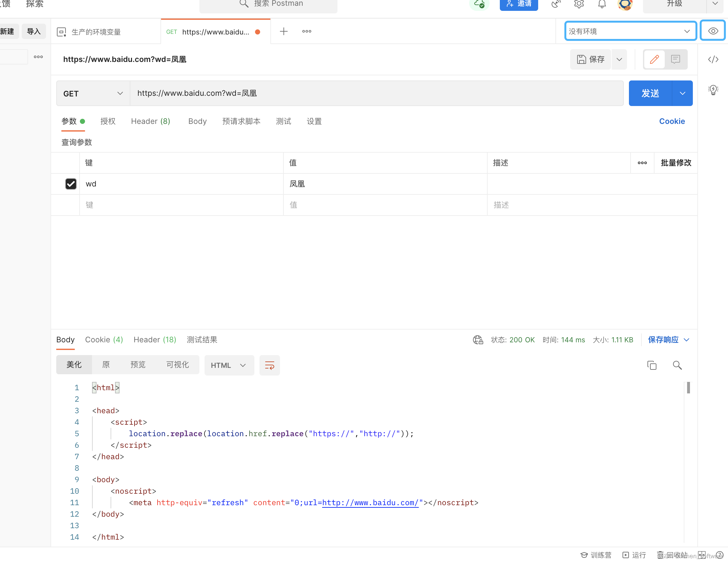Switch to the pencil edit mode icon

pos(654,59)
